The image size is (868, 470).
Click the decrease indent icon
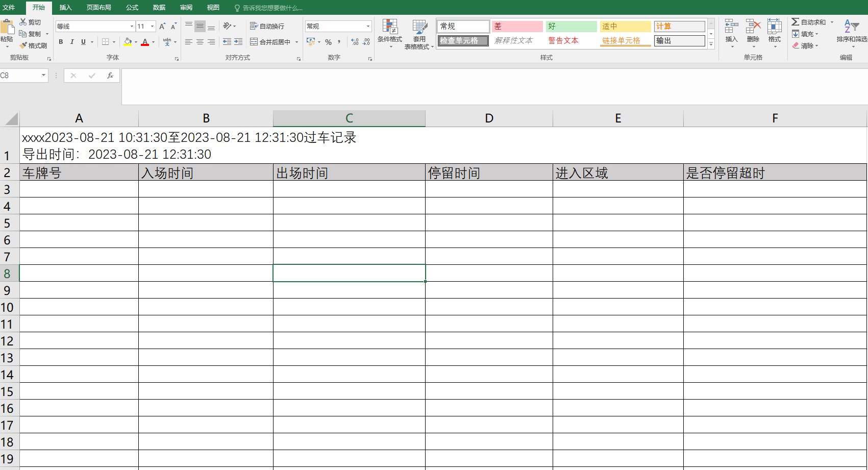[227, 42]
